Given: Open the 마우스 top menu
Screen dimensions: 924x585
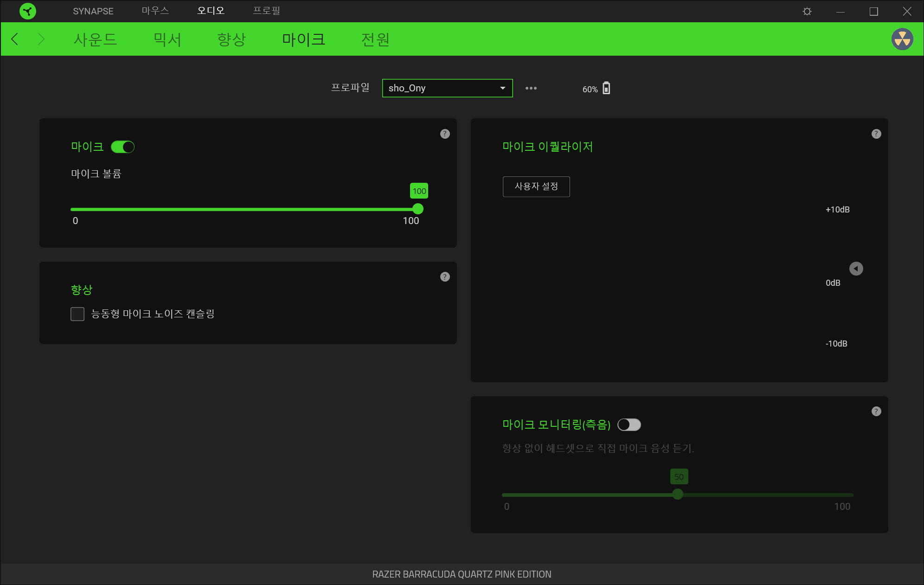Looking at the screenshot, I should (x=155, y=11).
